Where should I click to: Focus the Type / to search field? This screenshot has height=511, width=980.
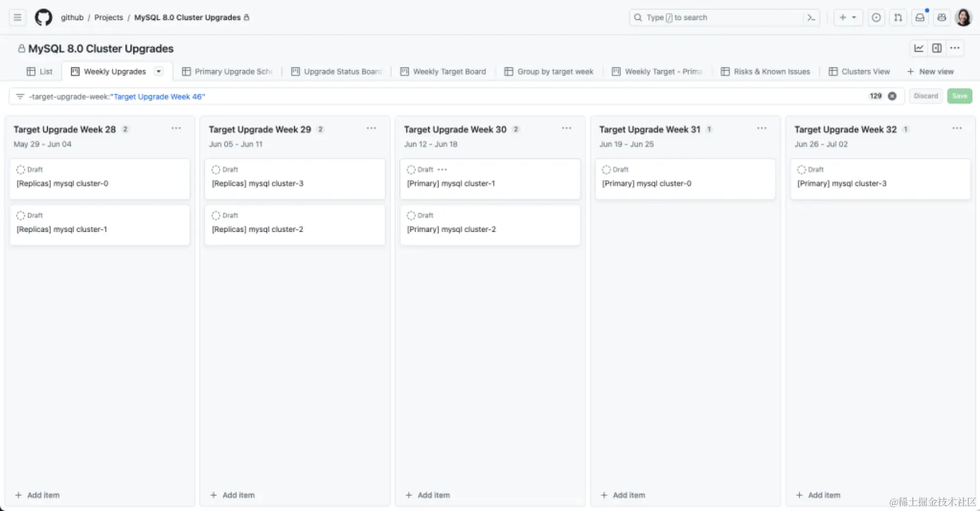[x=725, y=17]
